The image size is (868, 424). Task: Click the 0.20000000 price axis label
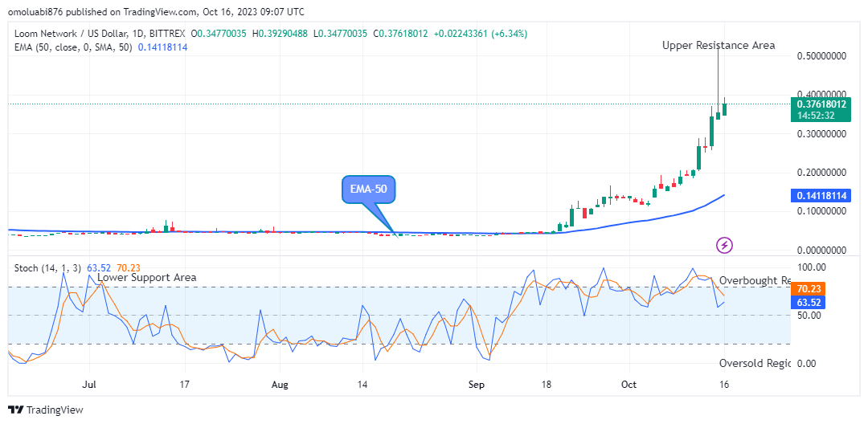(821, 172)
